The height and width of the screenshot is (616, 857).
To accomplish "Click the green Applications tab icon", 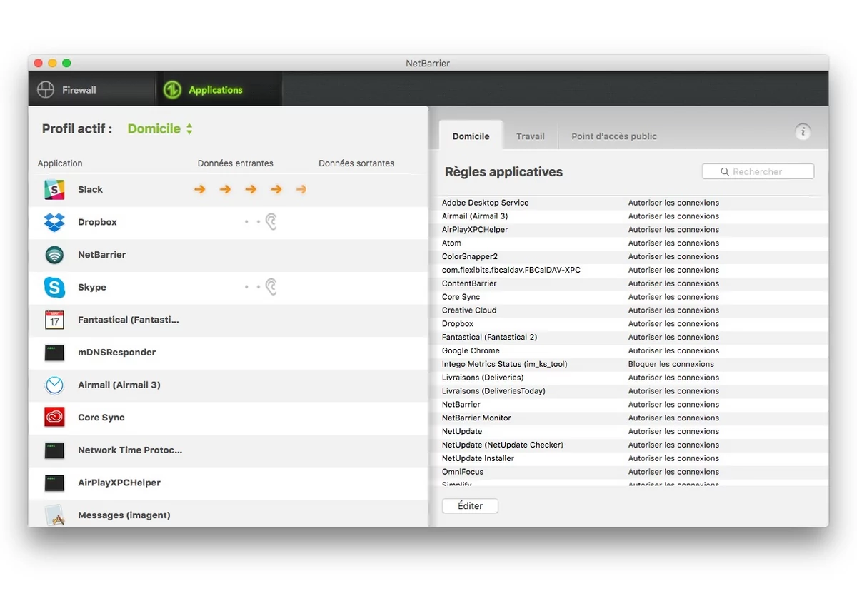I will (172, 89).
